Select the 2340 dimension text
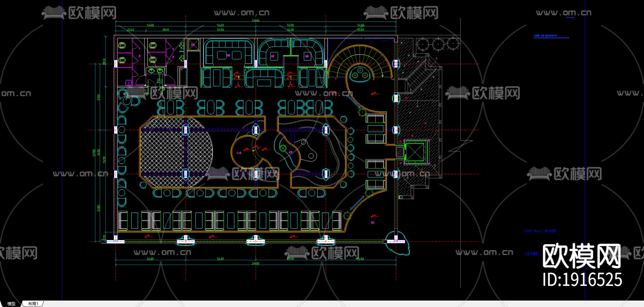 (131, 30)
